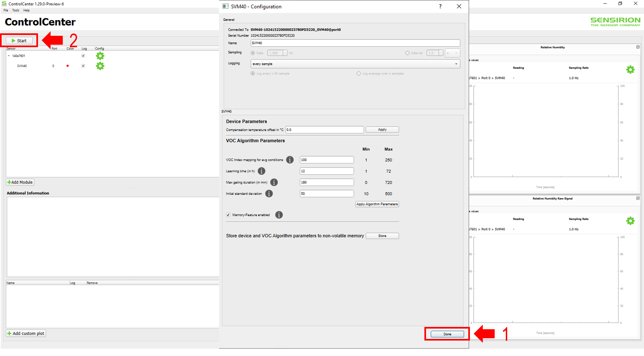Open the Logging every sample dropdown
The height and width of the screenshot is (356, 644).
click(x=355, y=64)
